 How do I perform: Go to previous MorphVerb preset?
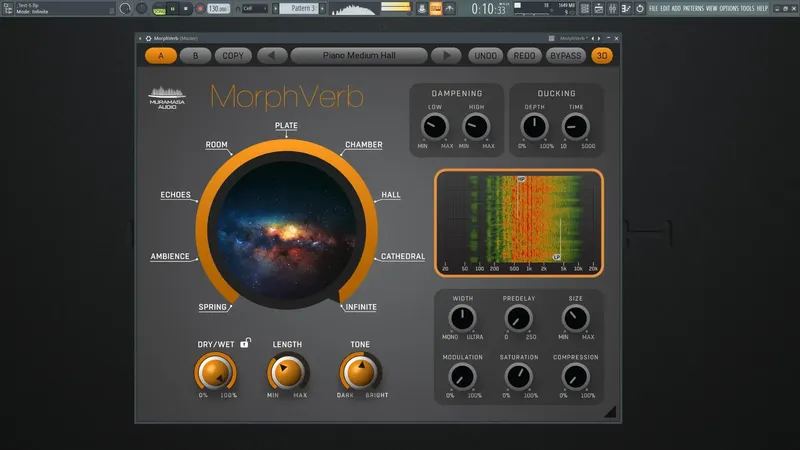click(x=271, y=56)
